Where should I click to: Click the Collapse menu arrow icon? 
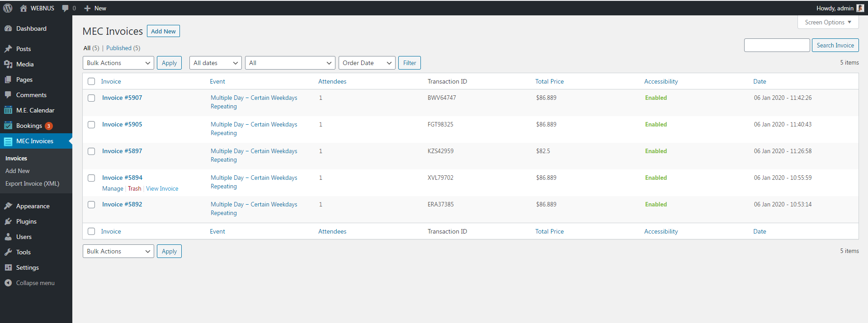click(x=8, y=283)
